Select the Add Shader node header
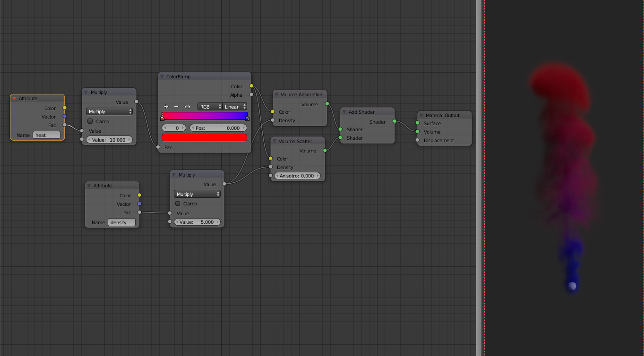 click(x=368, y=112)
